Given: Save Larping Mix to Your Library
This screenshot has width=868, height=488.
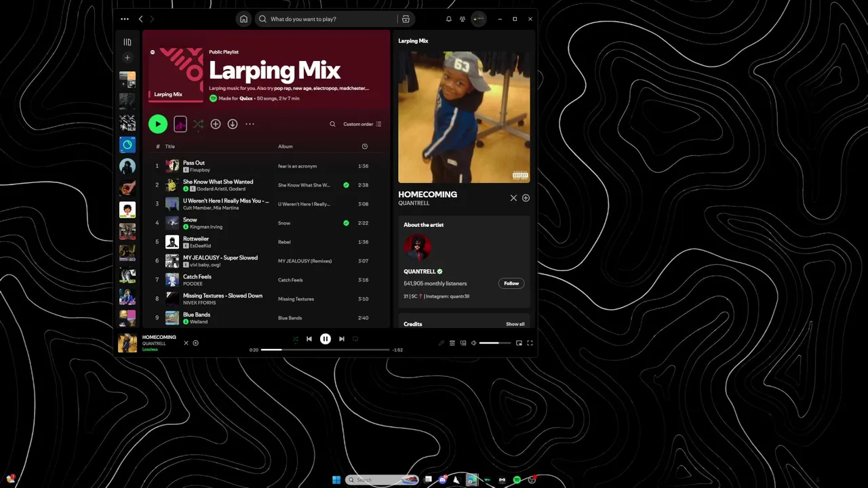Looking at the screenshot, I should [x=216, y=124].
